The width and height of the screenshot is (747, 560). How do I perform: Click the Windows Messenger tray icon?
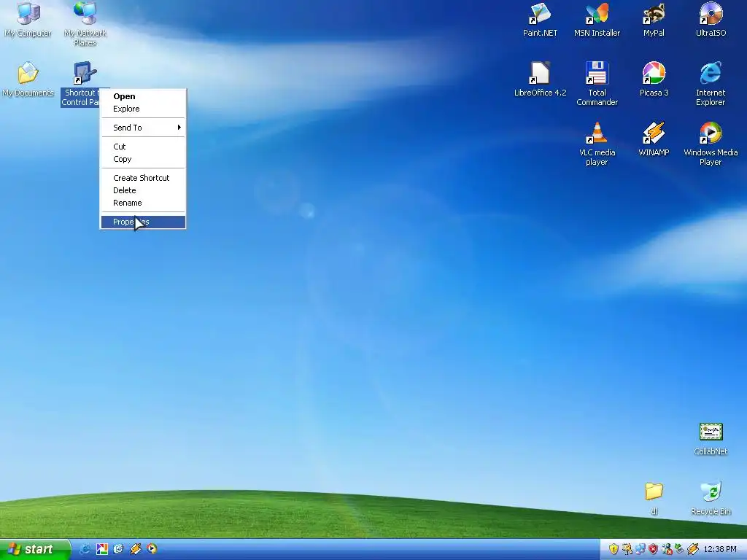click(x=667, y=549)
